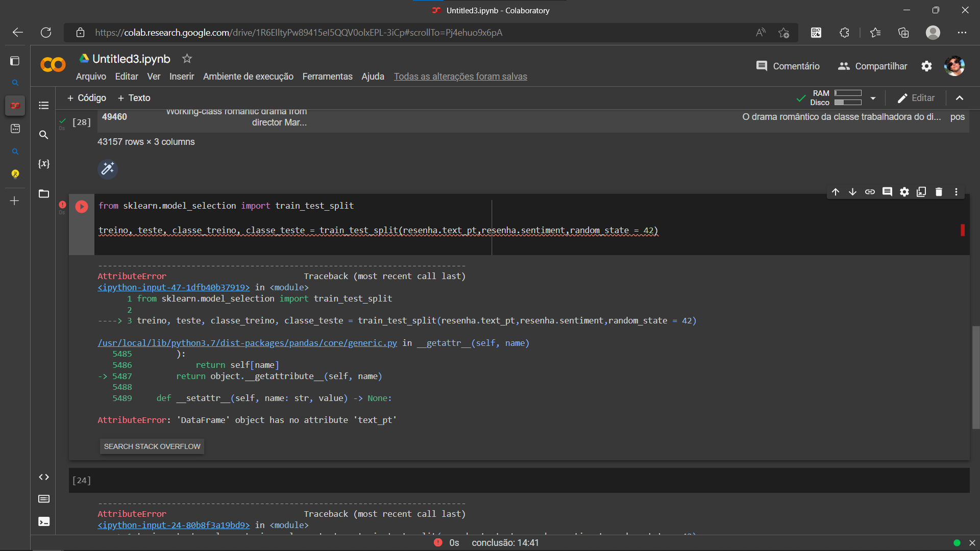Viewport: 980px width, 551px height.
Task: Open browser favorites icon
Action: click(875, 33)
